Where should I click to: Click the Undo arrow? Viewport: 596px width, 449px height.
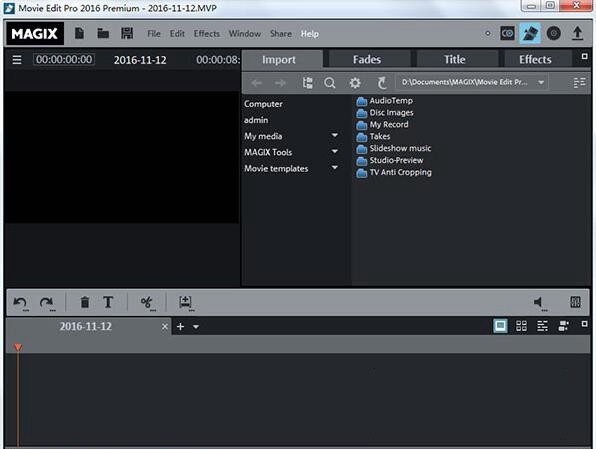point(20,303)
